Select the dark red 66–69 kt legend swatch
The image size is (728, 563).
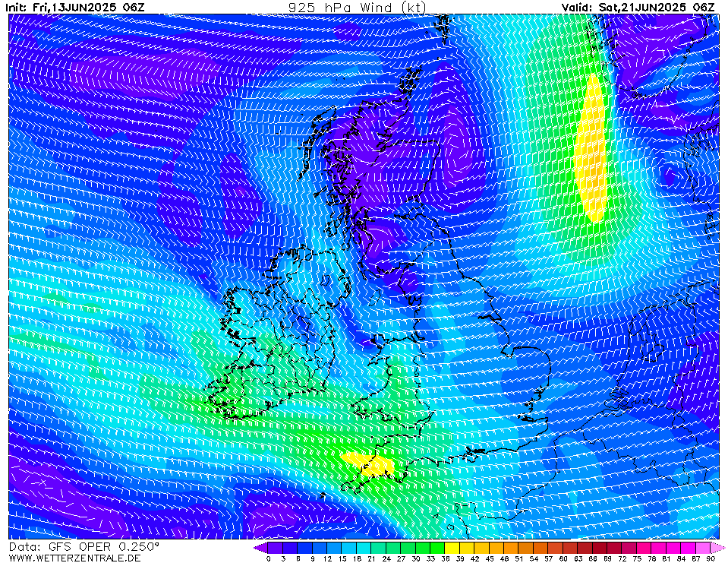600,548
